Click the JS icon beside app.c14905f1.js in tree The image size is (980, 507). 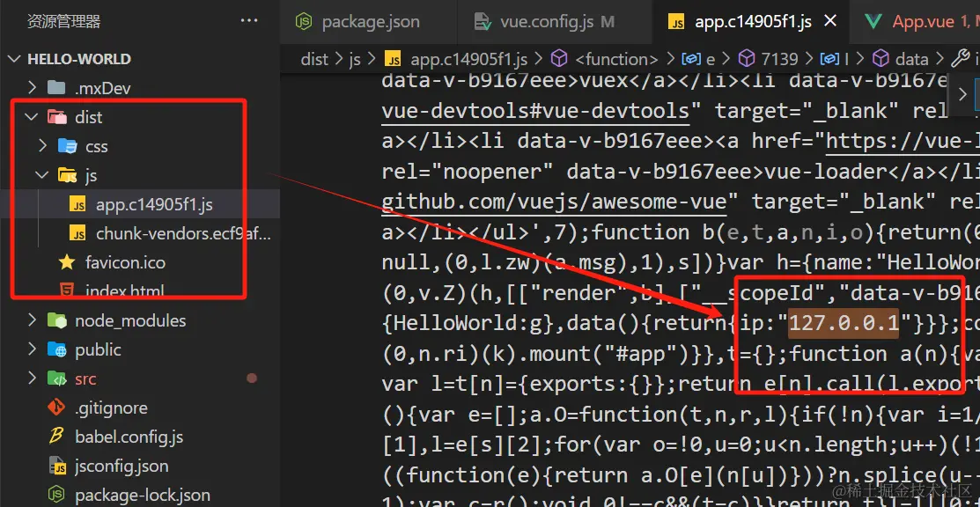pyautogui.click(x=77, y=204)
